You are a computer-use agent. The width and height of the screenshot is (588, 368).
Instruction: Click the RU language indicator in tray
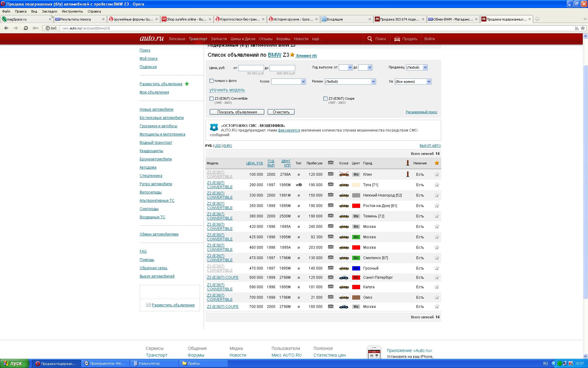pyautogui.click(x=545, y=363)
